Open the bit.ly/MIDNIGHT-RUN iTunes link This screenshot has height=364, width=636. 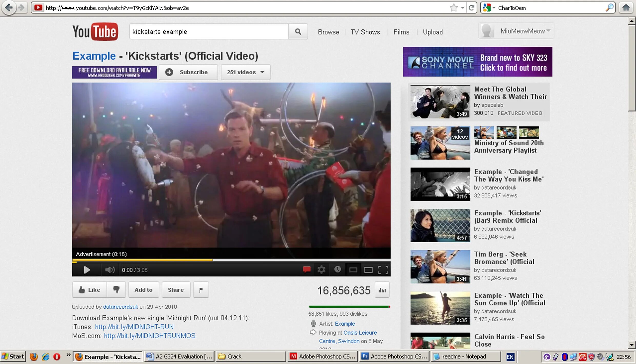[x=134, y=327]
